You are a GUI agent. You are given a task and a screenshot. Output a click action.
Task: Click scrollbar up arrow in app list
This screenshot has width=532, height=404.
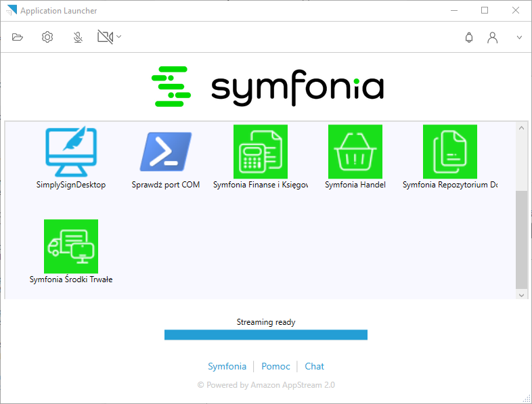coord(521,128)
